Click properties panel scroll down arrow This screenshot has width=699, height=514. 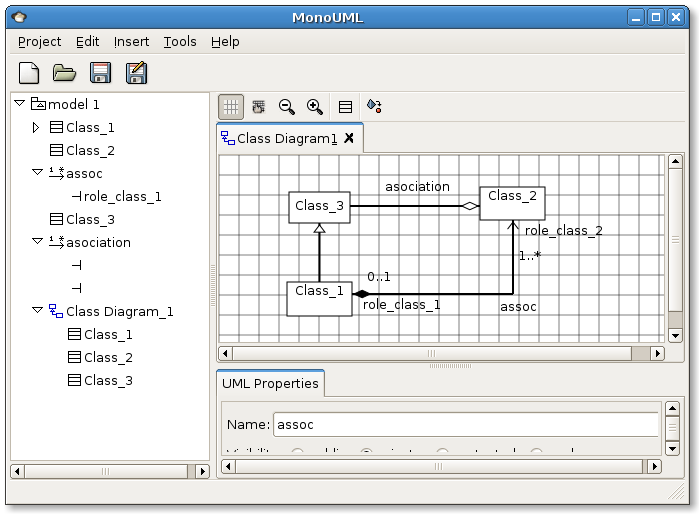click(672, 448)
